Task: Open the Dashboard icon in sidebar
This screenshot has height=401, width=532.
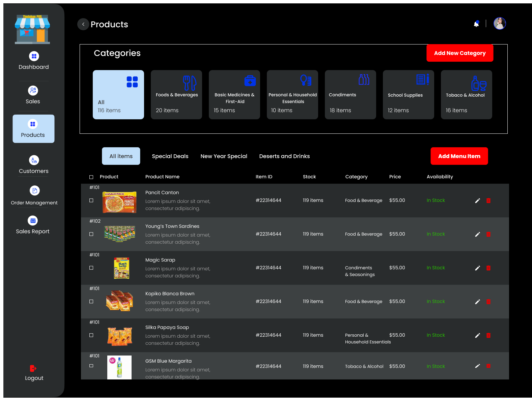Action: pyautogui.click(x=34, y=56)
